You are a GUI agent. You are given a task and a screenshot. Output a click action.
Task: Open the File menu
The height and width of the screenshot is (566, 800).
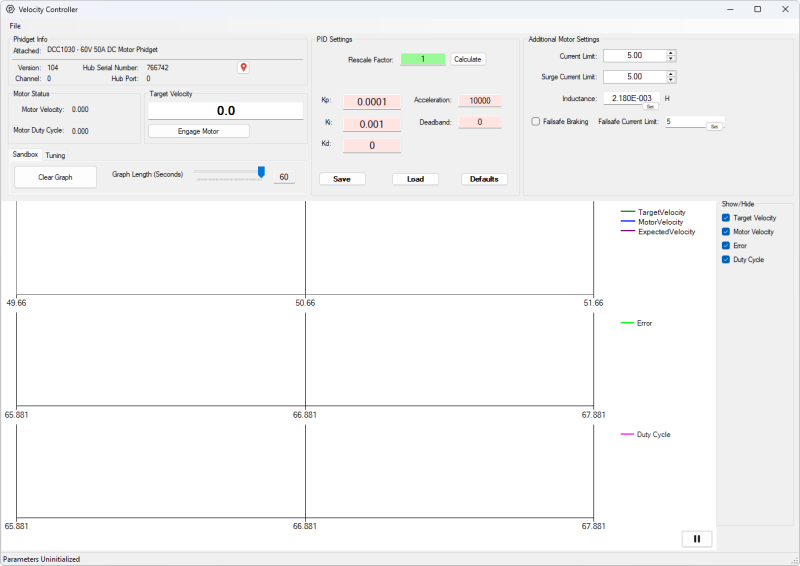click(15, 26)
